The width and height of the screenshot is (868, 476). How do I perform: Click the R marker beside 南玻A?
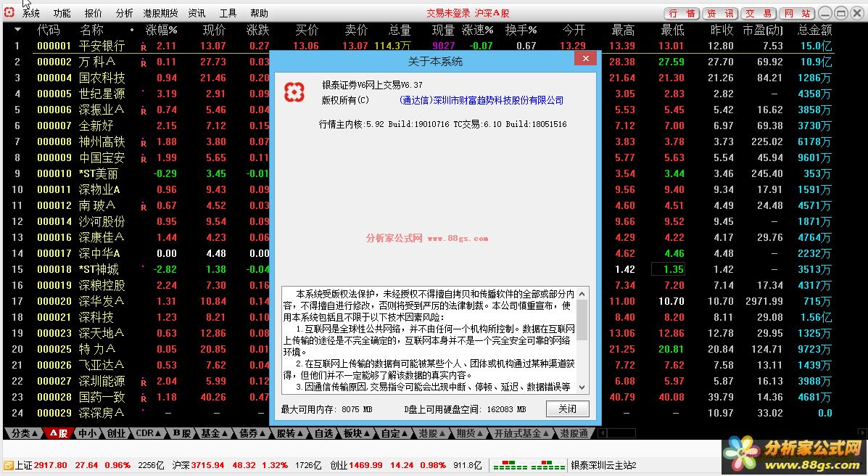pyautogui.click(x=144, y=207)
